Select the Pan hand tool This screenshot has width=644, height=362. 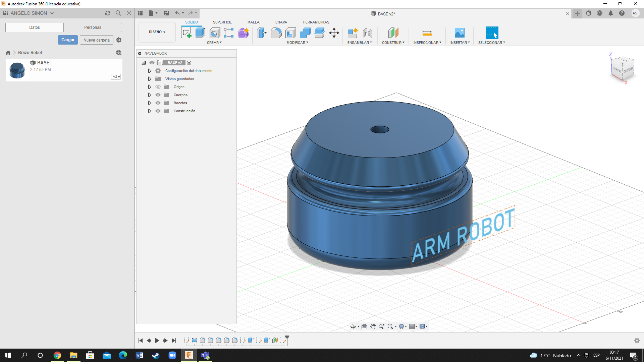(x=373, y=326)
